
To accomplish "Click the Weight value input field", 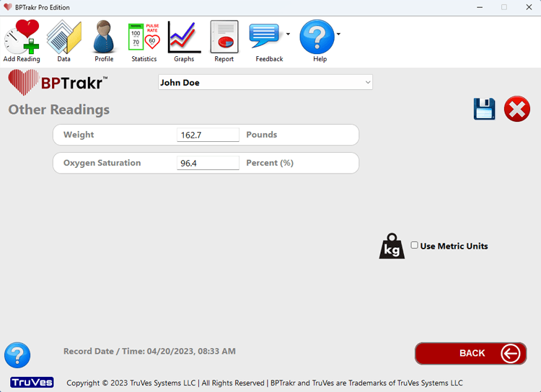I will coord(208,135).
